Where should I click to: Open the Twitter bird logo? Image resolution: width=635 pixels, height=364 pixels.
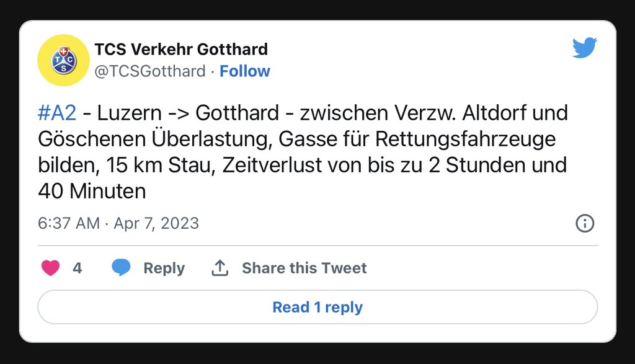click(x=584, y=48)
